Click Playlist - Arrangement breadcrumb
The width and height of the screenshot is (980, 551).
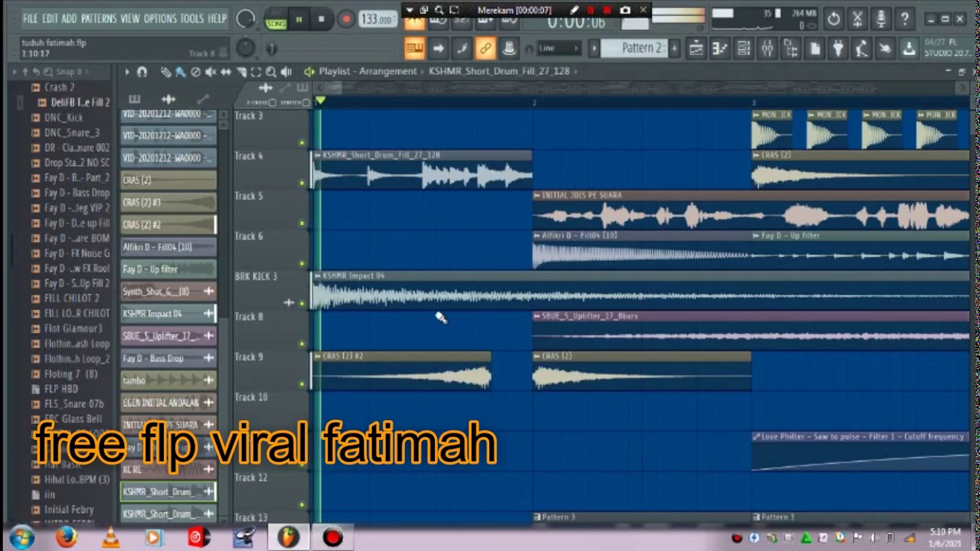(x=367, y=71)
